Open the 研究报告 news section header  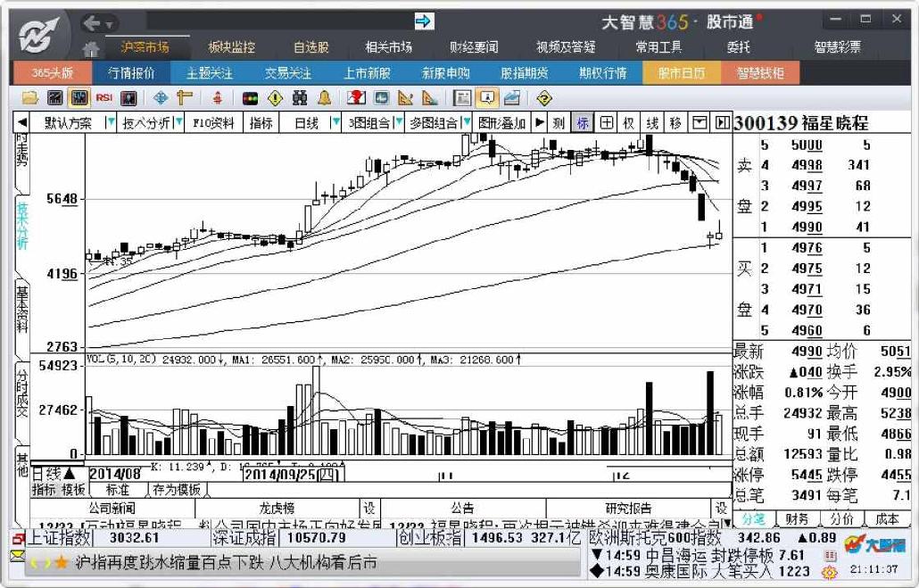coord(628,508)
